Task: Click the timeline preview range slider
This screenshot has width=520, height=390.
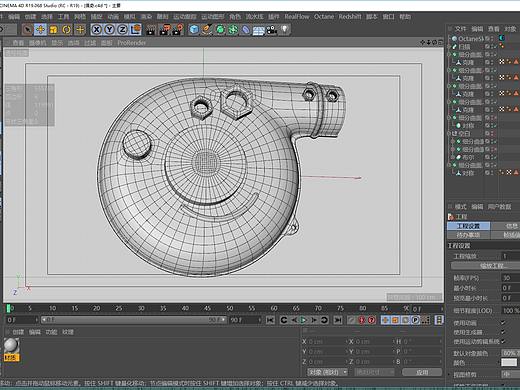Action: click(134, 320)
